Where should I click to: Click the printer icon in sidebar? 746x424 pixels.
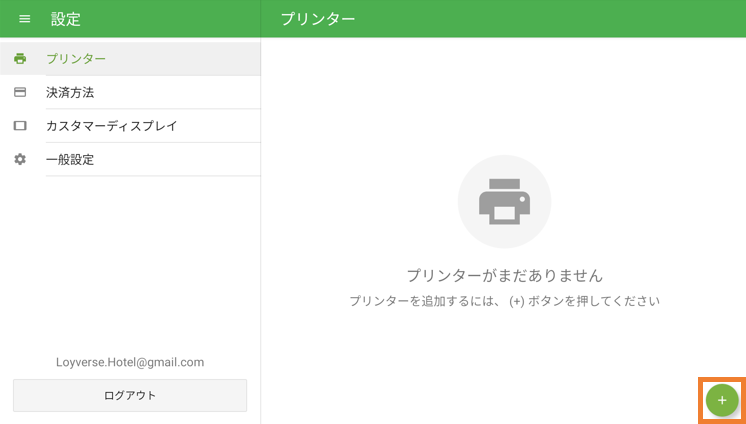click(x=20, y=59)
